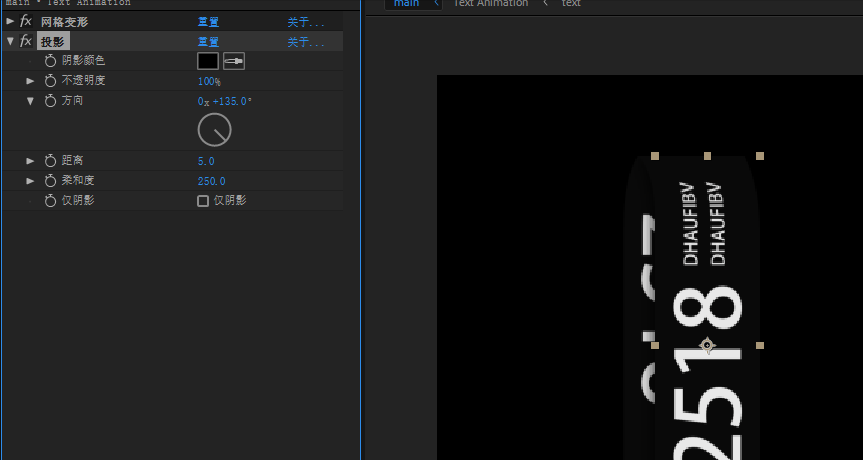Screen dimensions: 863x460
Task: Click the 距离 property label
Action: 72,161
